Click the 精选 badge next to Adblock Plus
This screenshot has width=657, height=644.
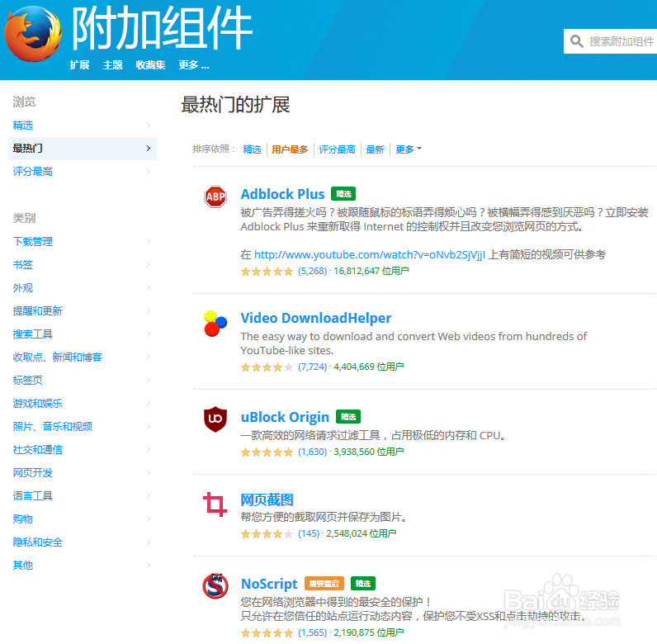coord(343,194)
